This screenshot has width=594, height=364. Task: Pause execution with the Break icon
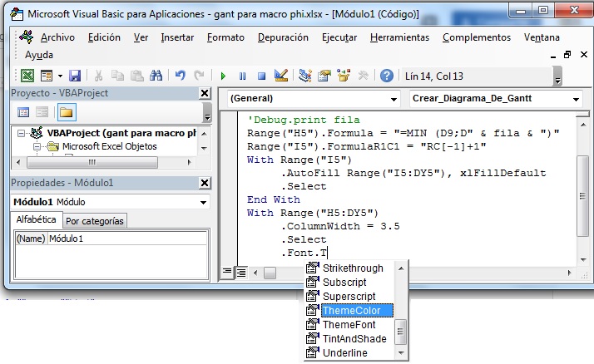tap(242, 76)
